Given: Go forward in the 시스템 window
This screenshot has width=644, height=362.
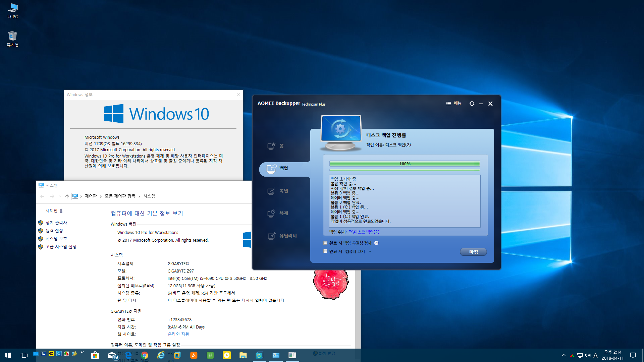Looking at the screenshot, I should coord(52,196).
